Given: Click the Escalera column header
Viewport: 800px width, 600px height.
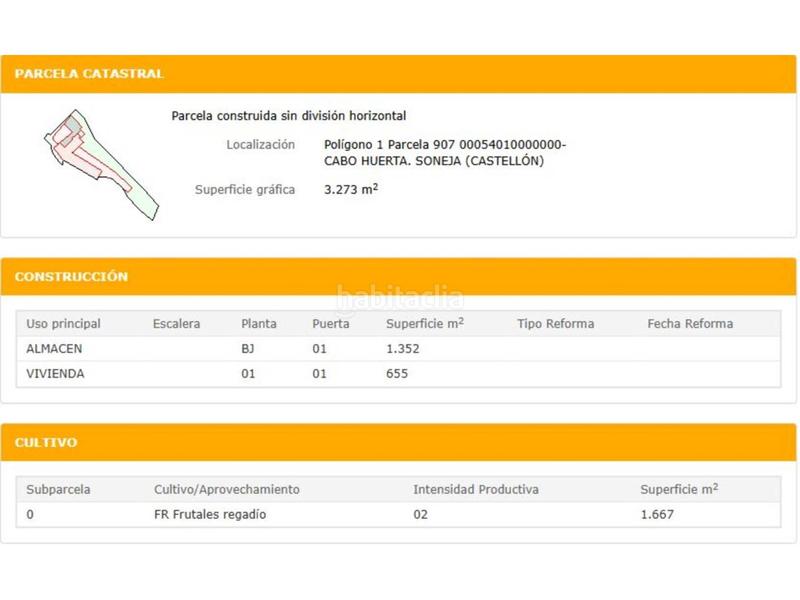Looking at the screenshot, I should 176,324.
